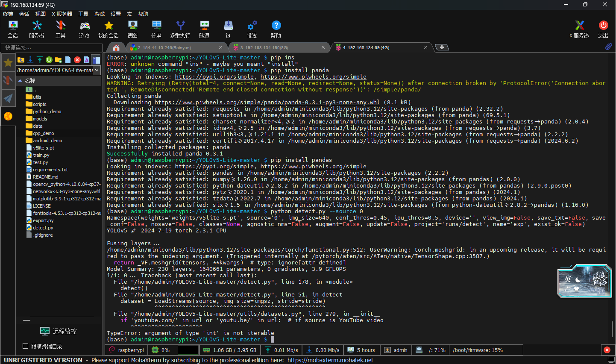Screen dimensions: 616x364
Task: Start the X 服务器 toolbar button at right
Action: [579, 29]
